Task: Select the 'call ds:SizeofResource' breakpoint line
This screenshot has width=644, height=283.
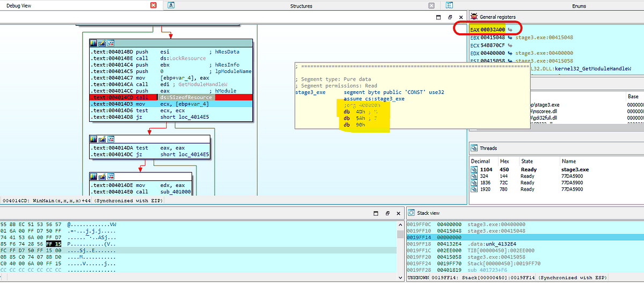Action: pos(171,97)
